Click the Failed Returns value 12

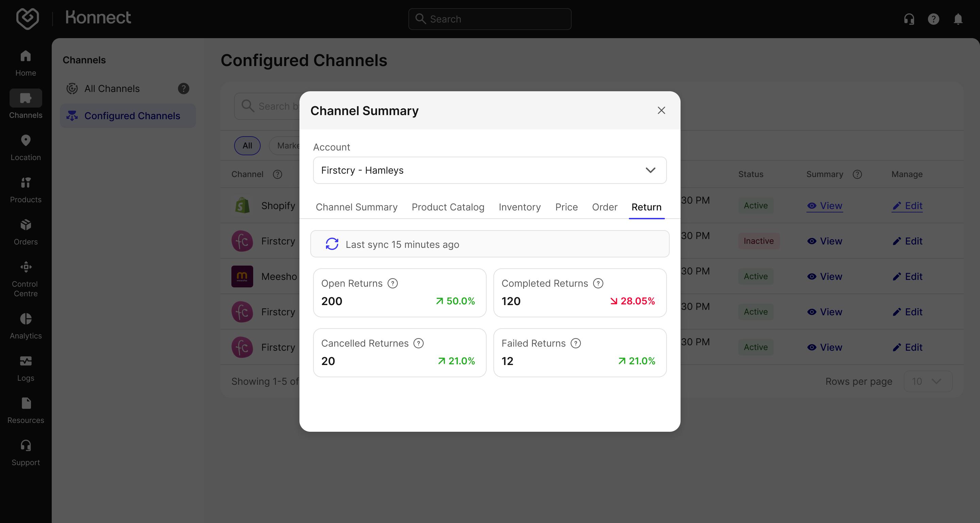click(x=507, y=361)
